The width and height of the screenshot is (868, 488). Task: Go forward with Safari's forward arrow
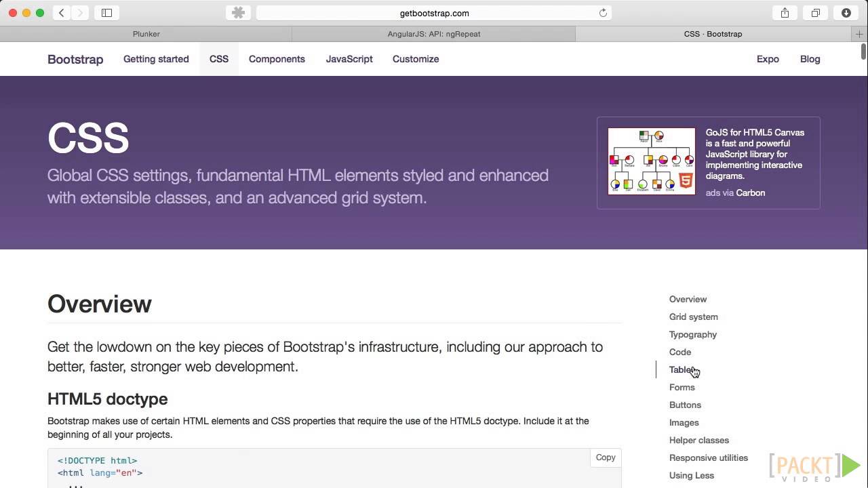(80, 13)
